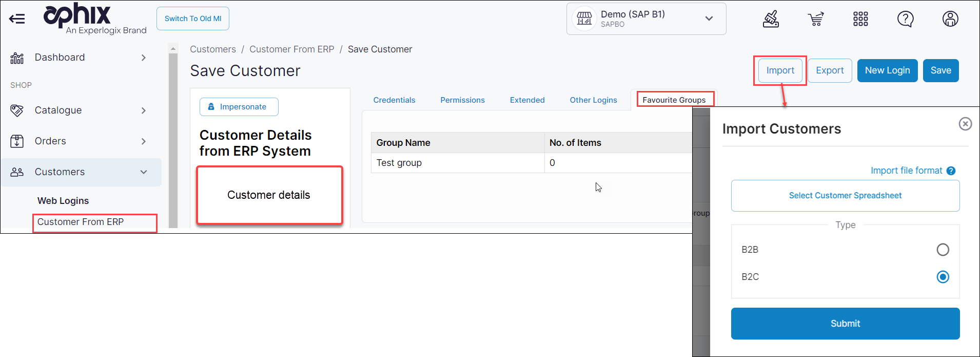Click the clear cache broom icon
Viewport: 980px width, 357px height.
pos(771,19)
